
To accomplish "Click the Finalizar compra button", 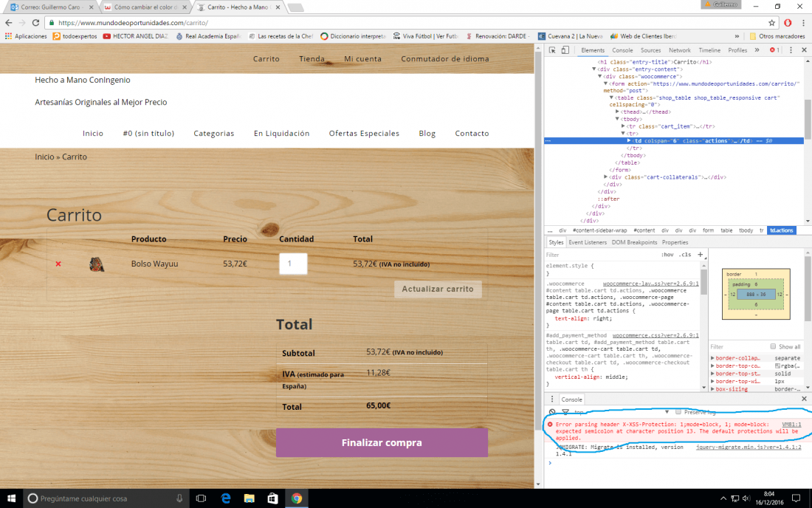I will point(382,443).
